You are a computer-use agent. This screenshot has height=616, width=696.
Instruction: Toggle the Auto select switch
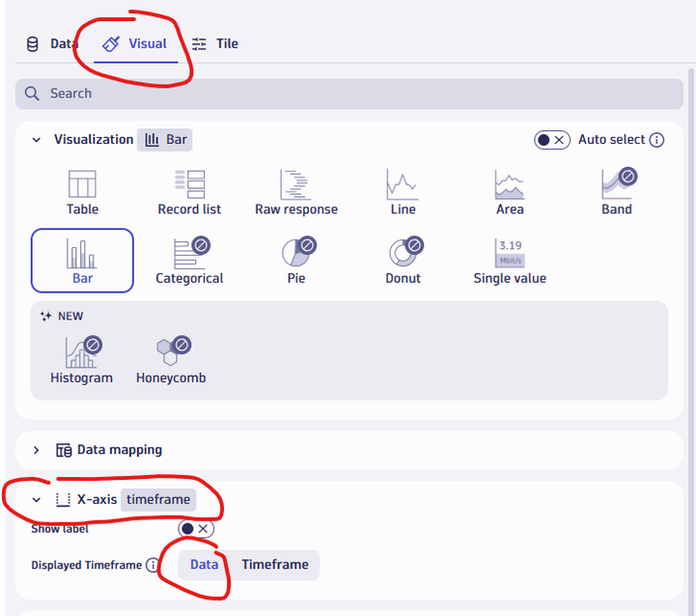coord(552,140)
